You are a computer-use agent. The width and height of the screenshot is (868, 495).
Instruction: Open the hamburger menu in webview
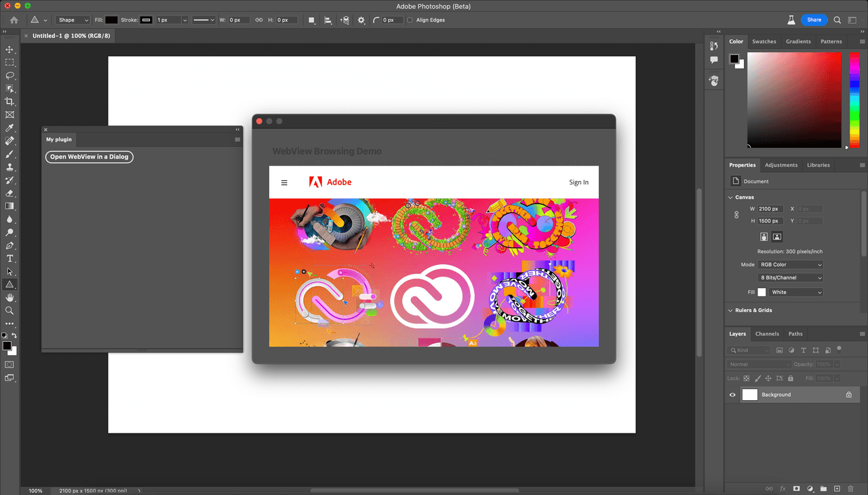click(284, 182)
